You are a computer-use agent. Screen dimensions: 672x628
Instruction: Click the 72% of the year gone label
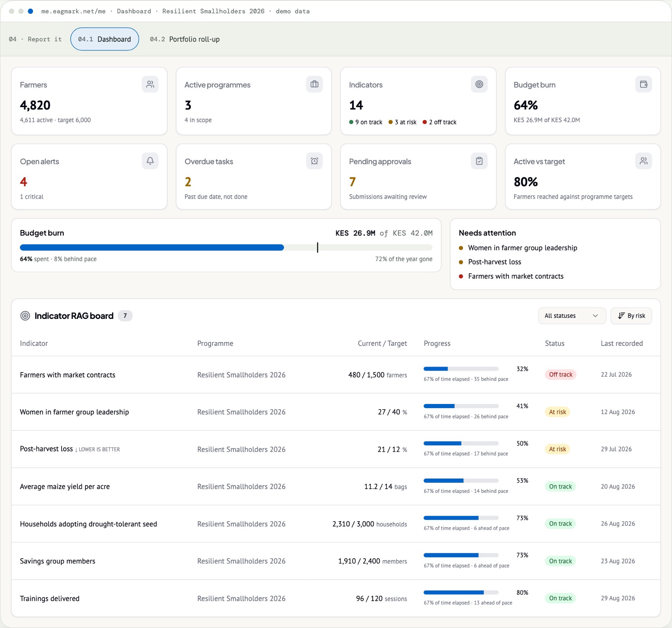pyautogui.click(x=404, y=259)
